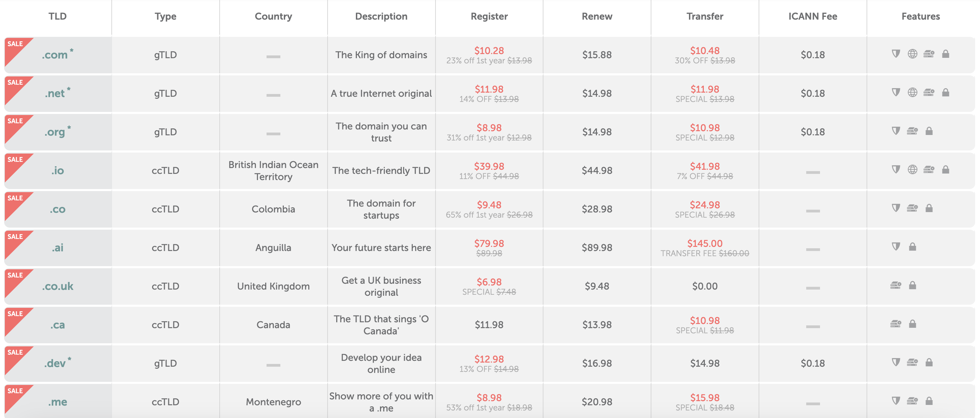
Task: Open the .ai domain link
Action: [58, 248]
